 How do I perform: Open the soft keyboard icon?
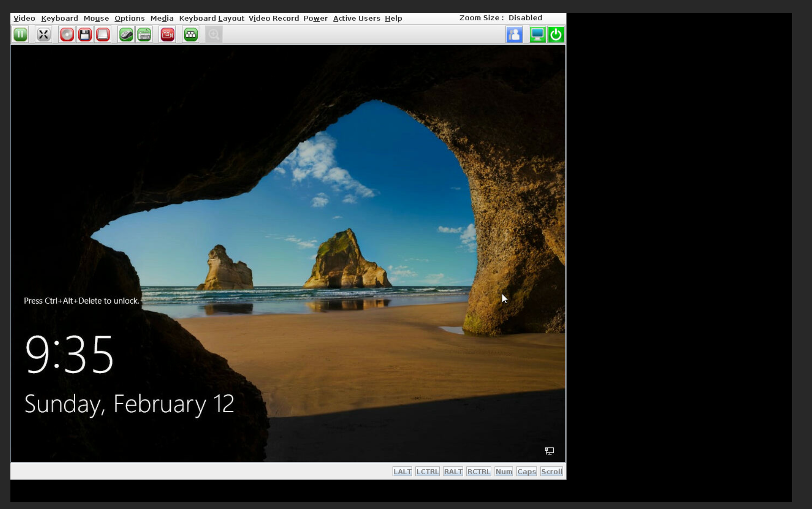(x=144, y=35)
